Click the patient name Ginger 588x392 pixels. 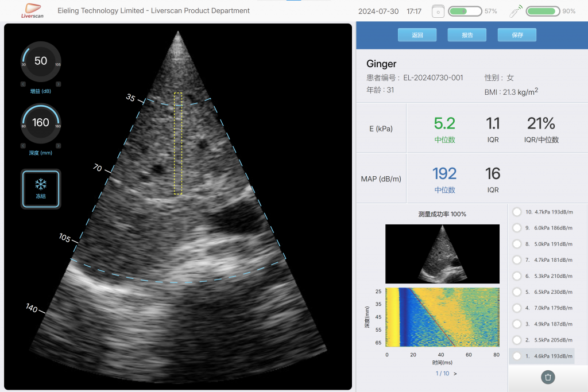pyautogui.click(x=381, y=64)
